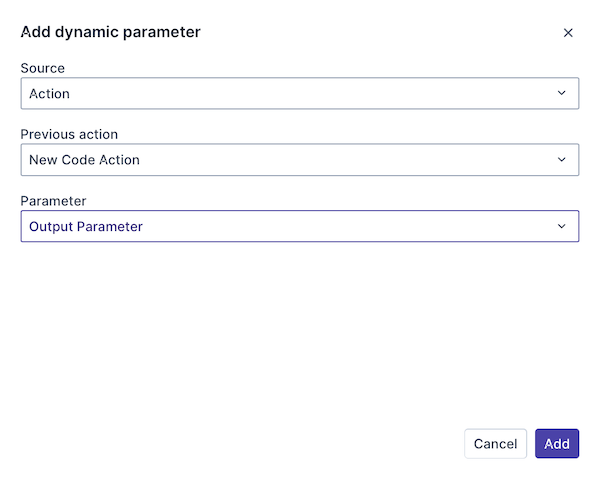Select the "Action" value text in Source
Image resolution: width=600 pixels, height=478 pixels.
tap(49, 94)
